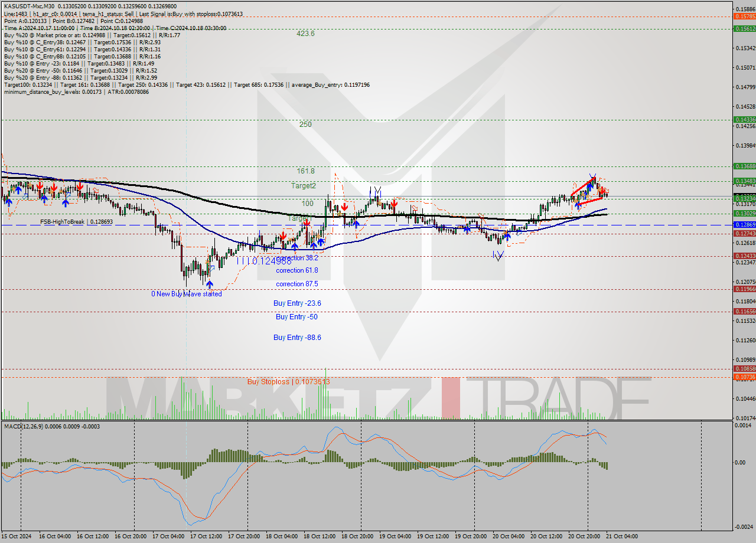Click the correction 61.8 label
The image size is (756, 543).
(297, 270)
